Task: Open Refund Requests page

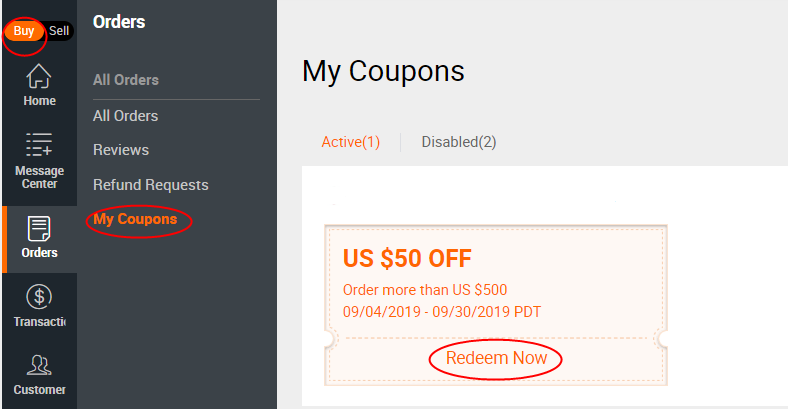Action: [150, 185]
